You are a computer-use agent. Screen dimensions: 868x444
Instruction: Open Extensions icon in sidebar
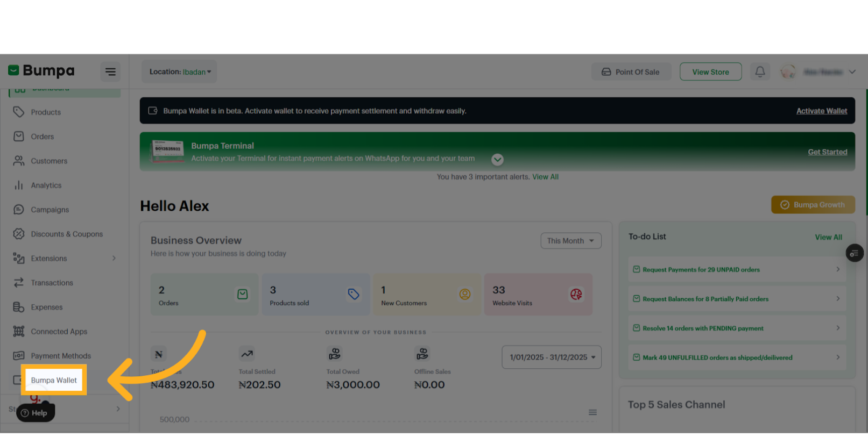[19, 259]
